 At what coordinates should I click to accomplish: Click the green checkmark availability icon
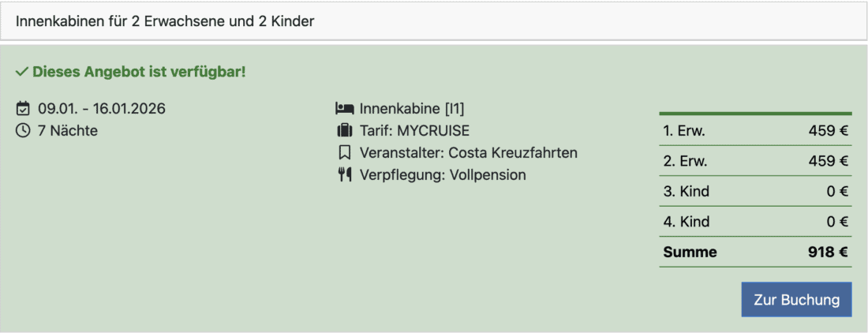click(22, 72)
